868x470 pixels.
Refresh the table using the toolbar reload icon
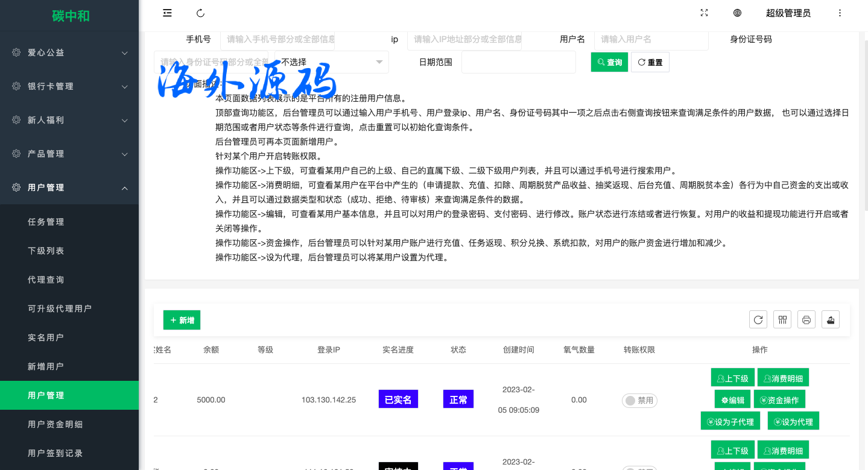758,319
